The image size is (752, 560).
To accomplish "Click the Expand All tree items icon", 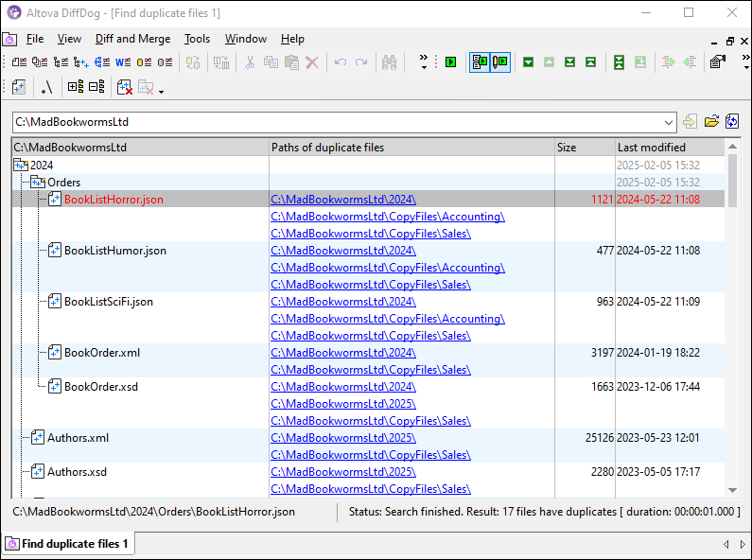I will tap(76, 88).
